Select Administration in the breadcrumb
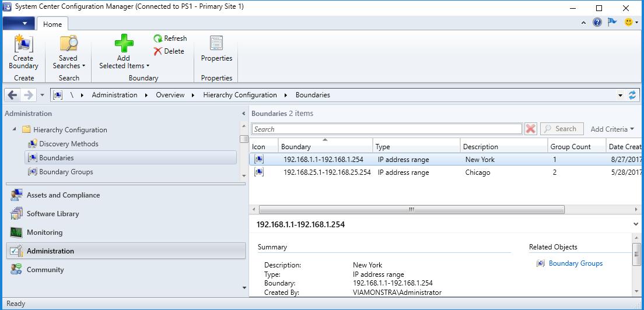The image size is (644, 310). (114, 95)
